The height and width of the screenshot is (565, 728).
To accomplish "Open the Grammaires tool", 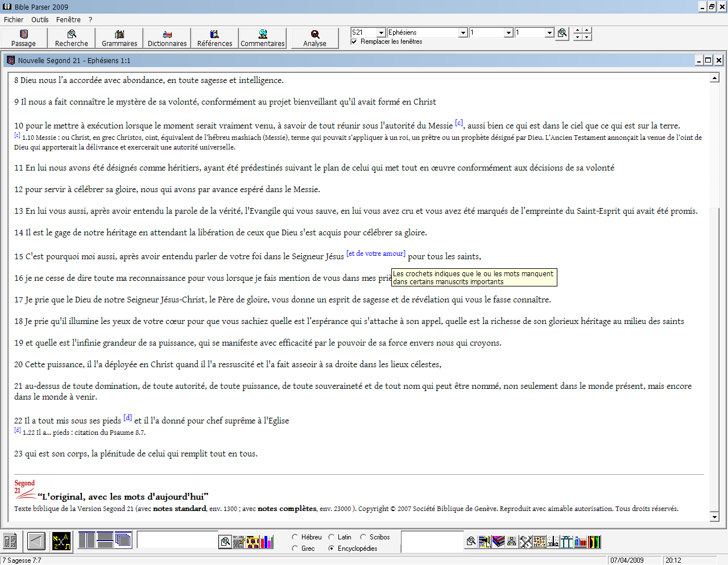I will click(x=119, y=38).
